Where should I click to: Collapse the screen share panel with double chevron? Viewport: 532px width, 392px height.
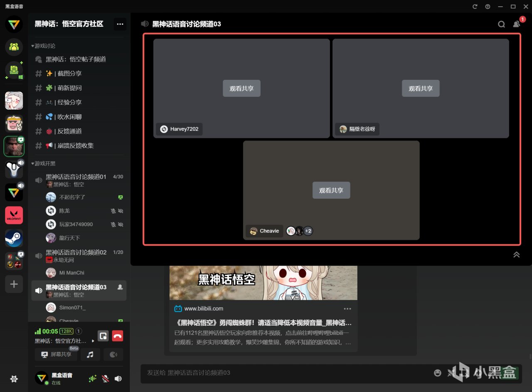point(517,254)
